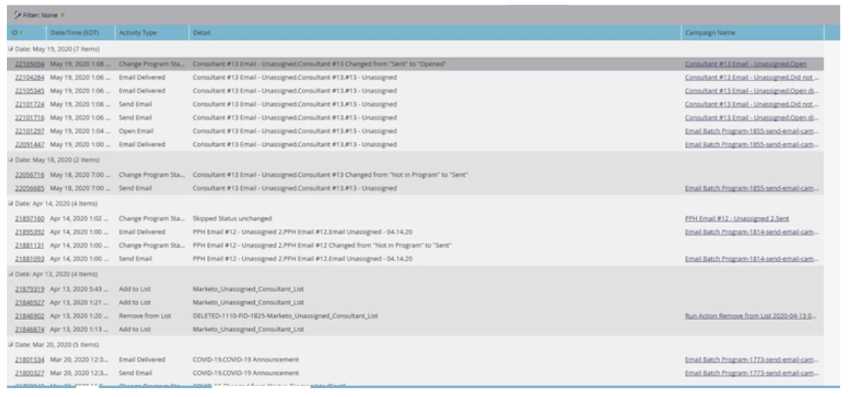The width and height of the screenshot is (868, 397).
Task: Select the DELETED-1110-FID-1825 detail cell
Action: click(285, 316)
